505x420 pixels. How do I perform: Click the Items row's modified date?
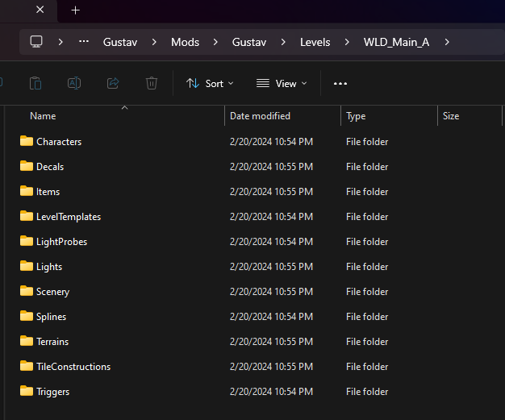click(x=271, y=192)
